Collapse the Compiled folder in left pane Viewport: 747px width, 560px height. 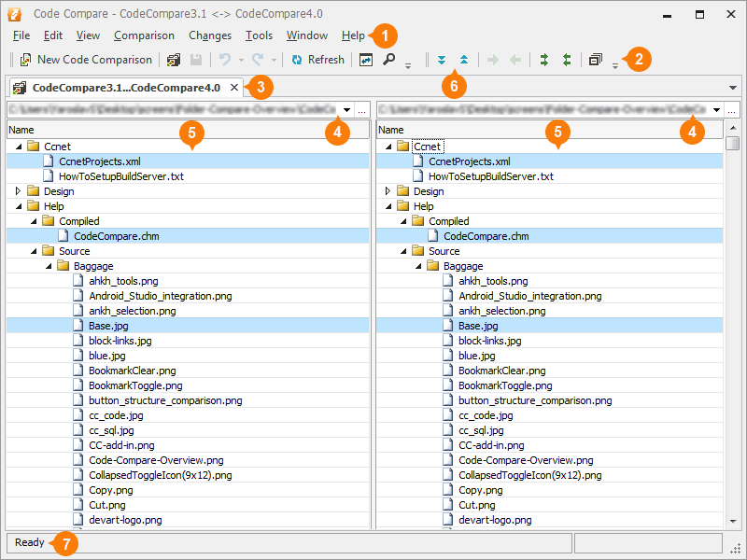[34, 221]
